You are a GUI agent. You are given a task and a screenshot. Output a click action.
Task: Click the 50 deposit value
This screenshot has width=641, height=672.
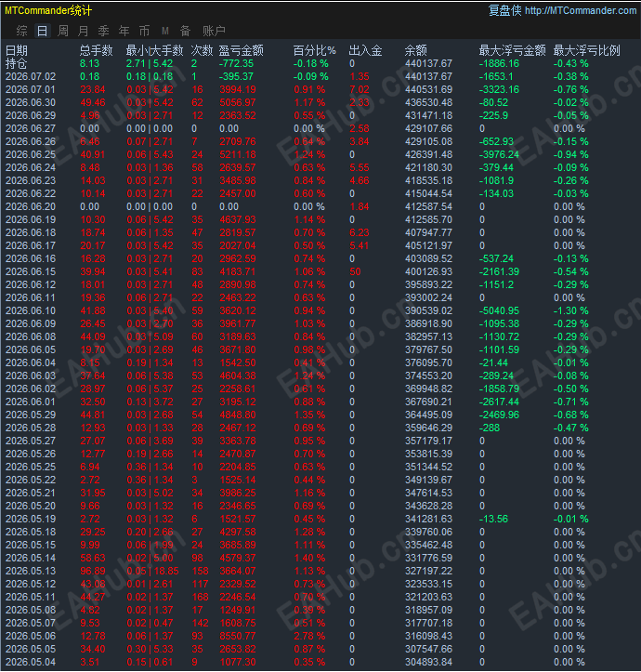(x=355, y=271)
